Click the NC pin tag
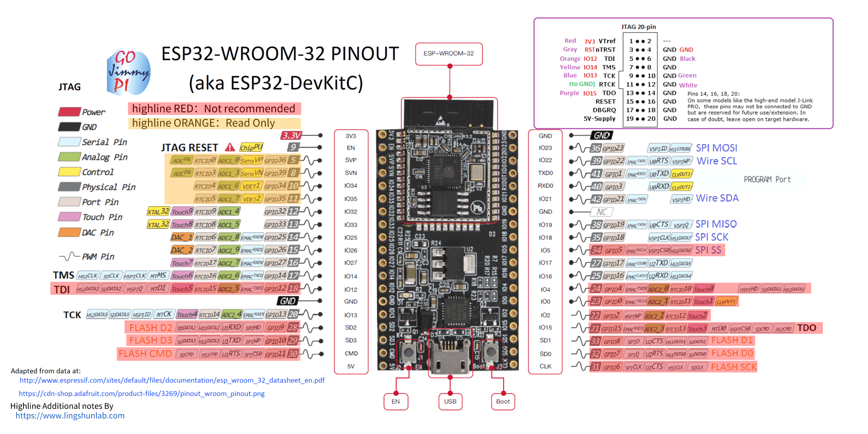This screenshot has height=434, width=868. [602, 212]
